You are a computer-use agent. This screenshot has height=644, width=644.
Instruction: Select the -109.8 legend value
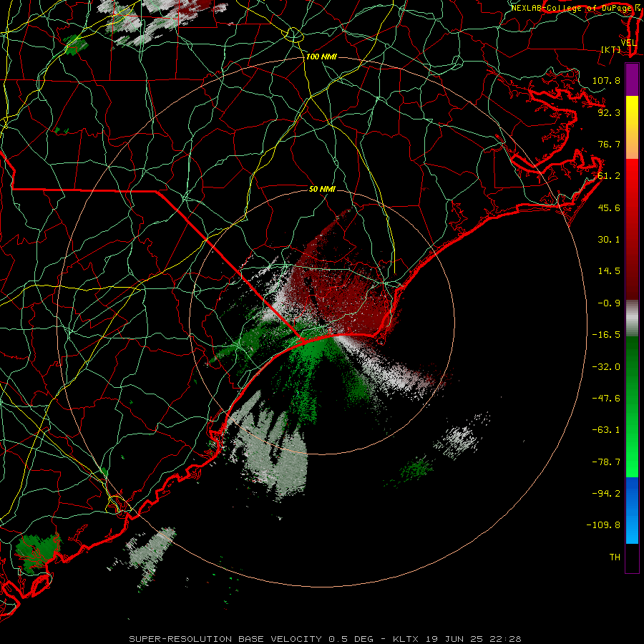click(603, 525)
